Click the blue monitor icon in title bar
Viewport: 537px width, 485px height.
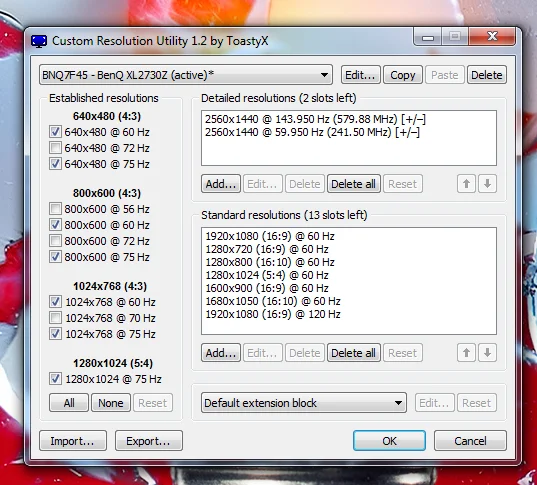coord(39,41)
